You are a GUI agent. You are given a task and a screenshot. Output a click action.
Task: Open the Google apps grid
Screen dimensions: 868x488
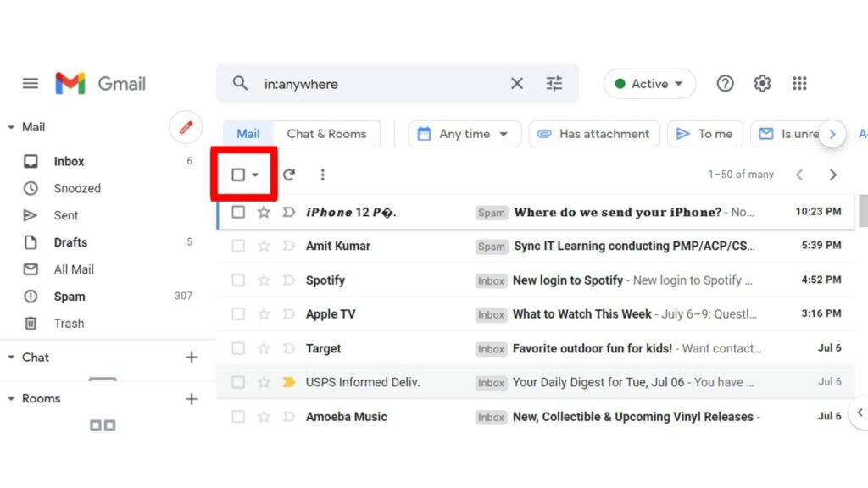[798, 83]
